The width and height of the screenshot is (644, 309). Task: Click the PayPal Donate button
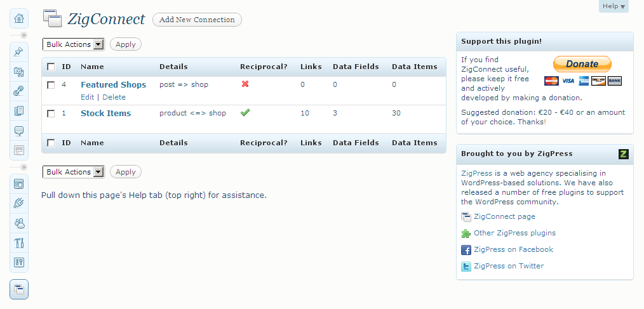(582, 64)
